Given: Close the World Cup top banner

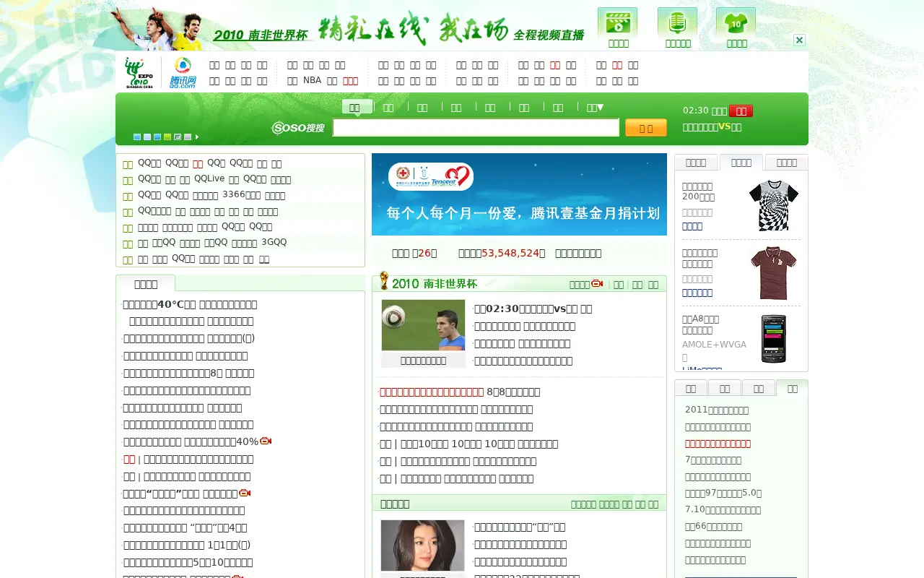Looking at the screenshot, I should tap(799, 40).
